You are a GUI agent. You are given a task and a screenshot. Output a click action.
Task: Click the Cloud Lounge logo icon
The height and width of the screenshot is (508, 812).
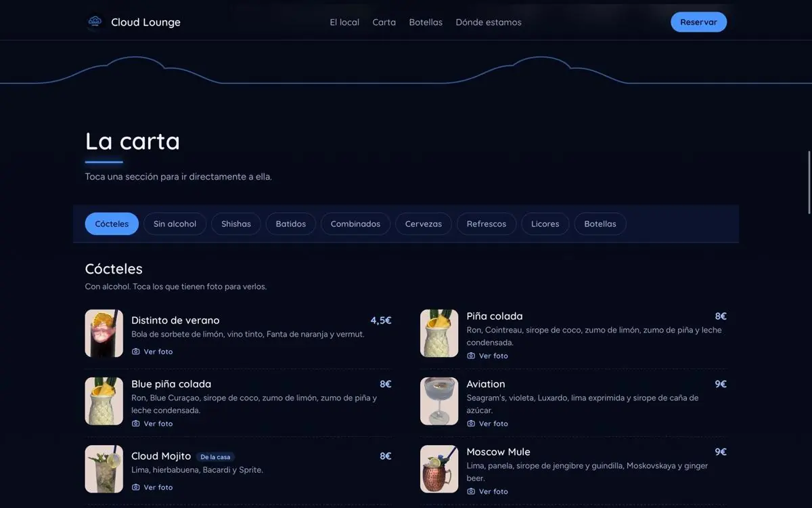[94, 22]
